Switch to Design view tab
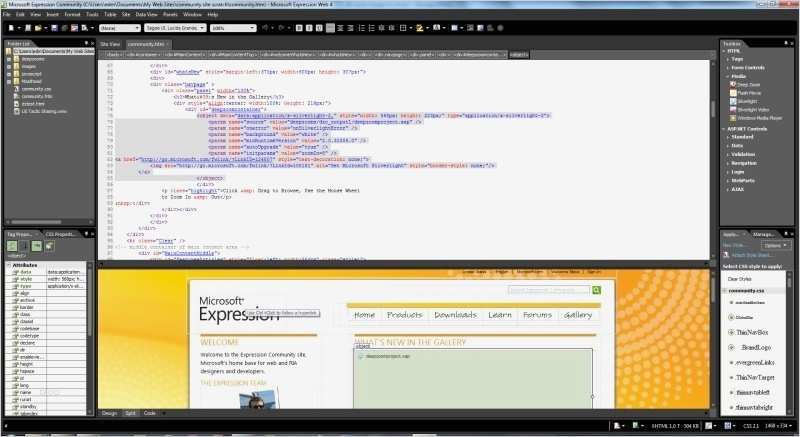The image size is (800, 437). [109, 413]
